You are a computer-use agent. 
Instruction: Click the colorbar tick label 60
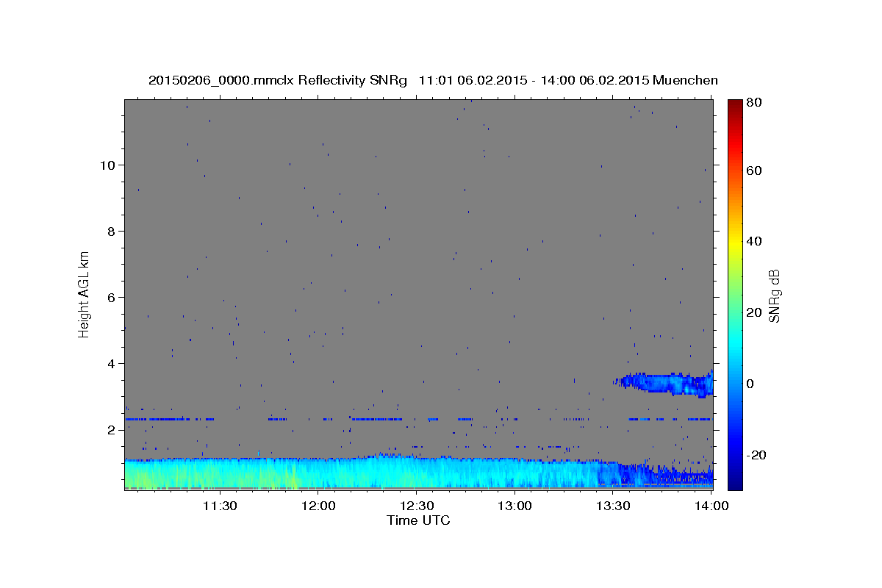click(x=754, y=171)
